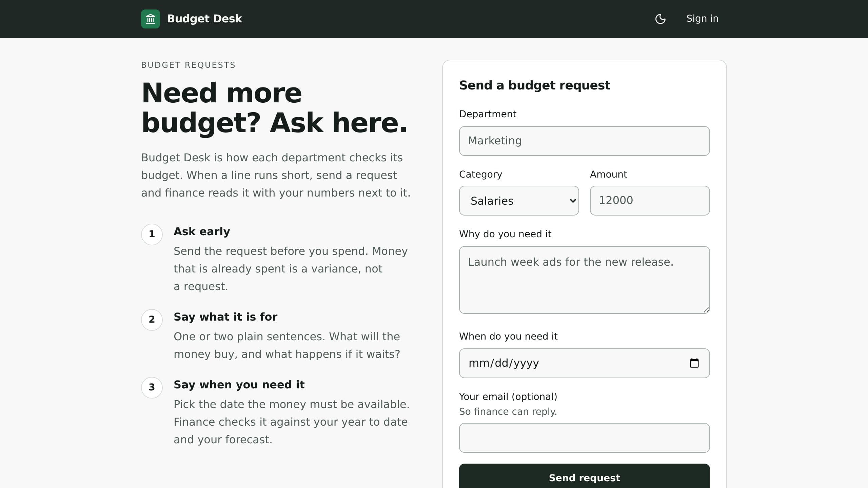The height and width of the screenshot is (488, 868).
Task: Click the When do you need it label
Action: point(508,337)
